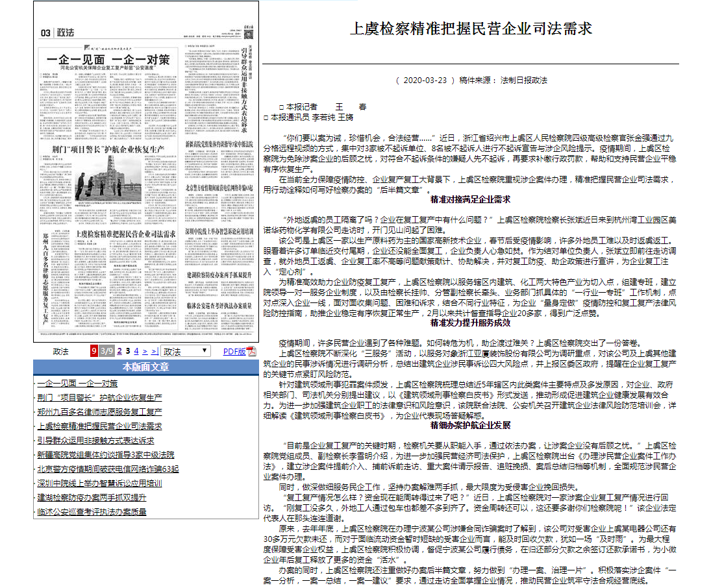The height and width of the screenshot is (588, 722).
Task: Open article 引导群众运用非接触方式表达诉求
Action: coord(96,440)
